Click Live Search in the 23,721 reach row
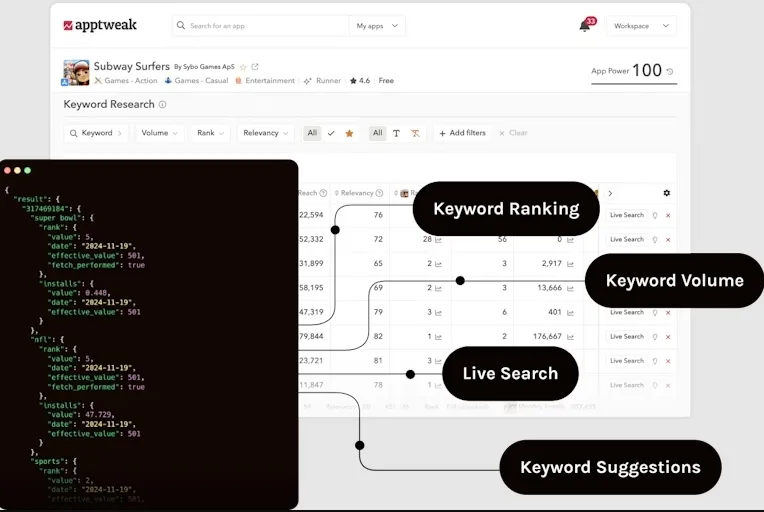 pos(627,361)
